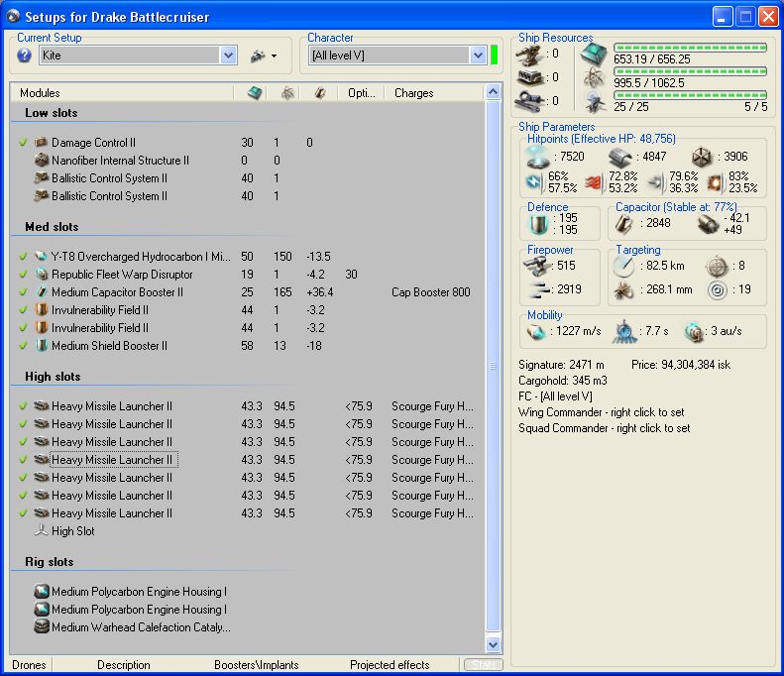Click the Damage Control II module icon

41,143
